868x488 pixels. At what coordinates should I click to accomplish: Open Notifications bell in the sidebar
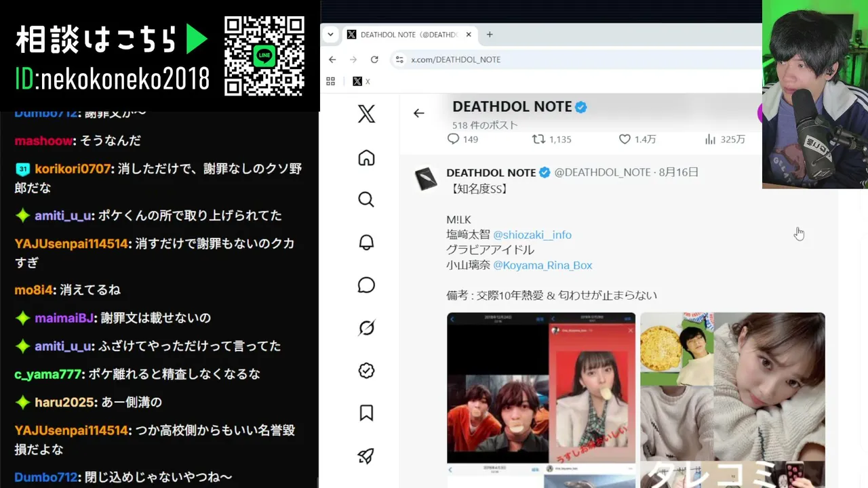pyautogui.click(x=366, y=243)
